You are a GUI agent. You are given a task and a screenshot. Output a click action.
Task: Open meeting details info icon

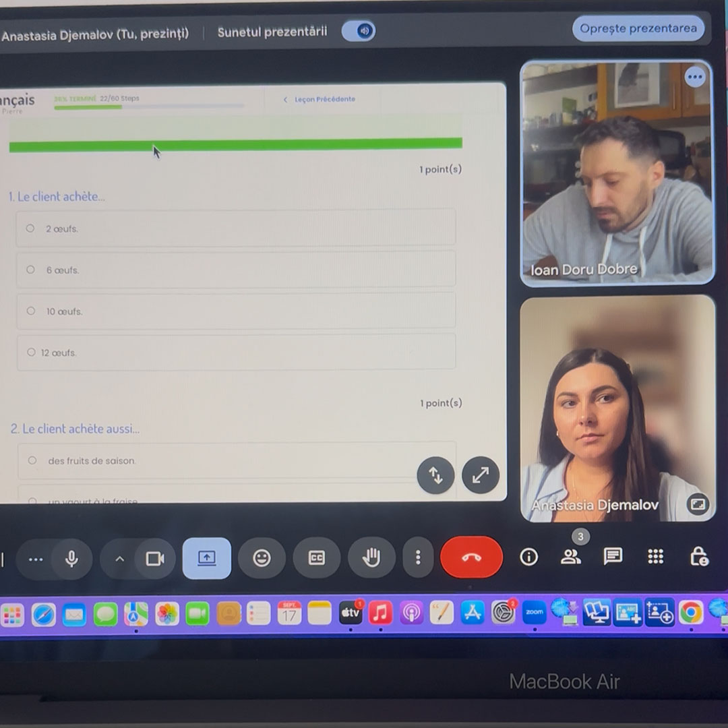(x=528, y=557)
